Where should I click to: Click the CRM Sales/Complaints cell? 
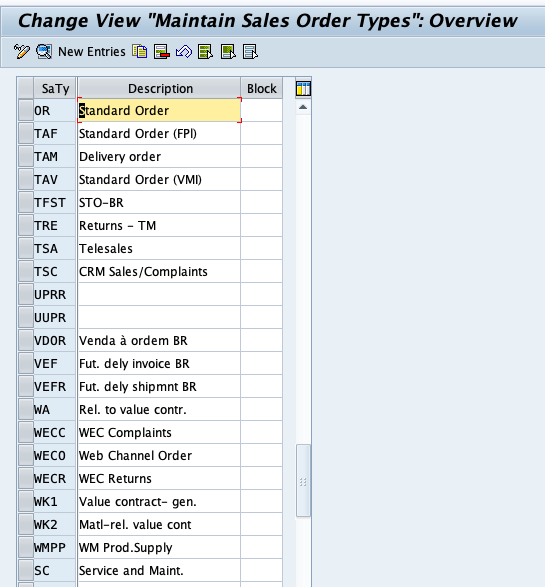pos(159,271)
